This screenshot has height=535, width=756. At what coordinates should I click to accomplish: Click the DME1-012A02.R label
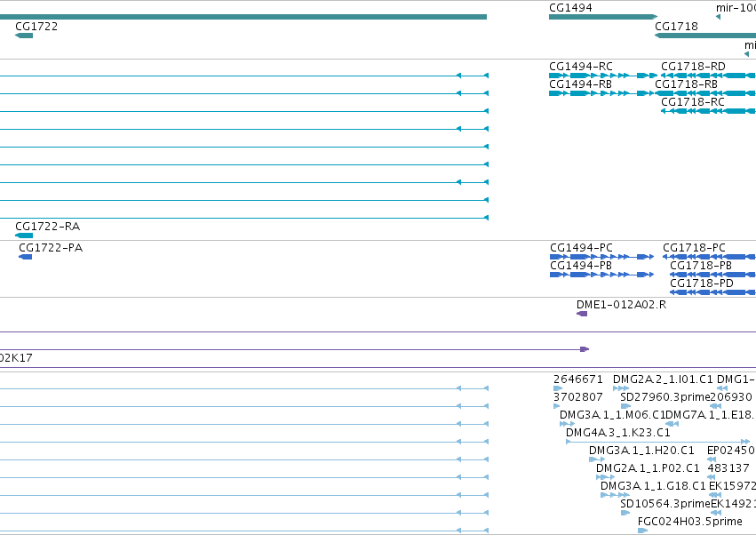622,305
